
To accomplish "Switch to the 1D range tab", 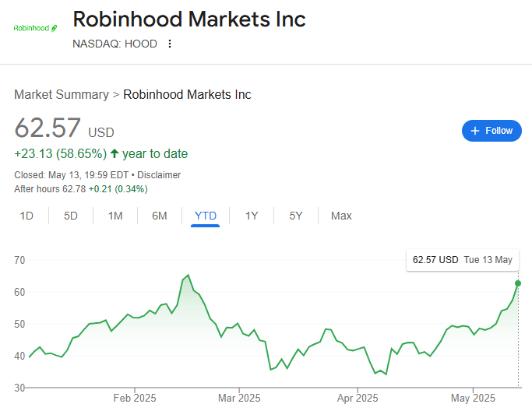I will (x=26, y=216).
